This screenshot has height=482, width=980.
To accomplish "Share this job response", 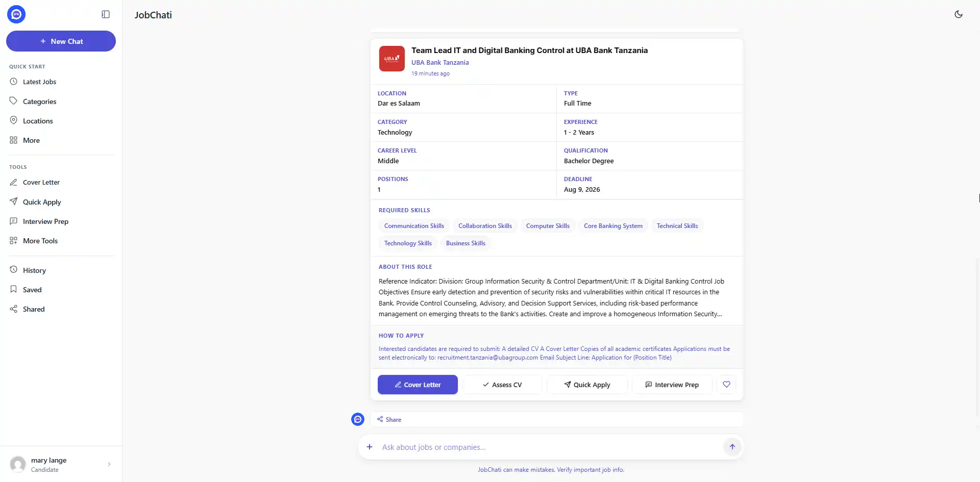I will click(x=389, y=419).
